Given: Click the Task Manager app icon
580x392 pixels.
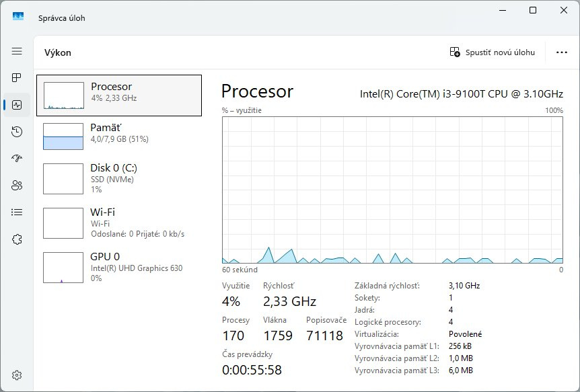Looking at the screenshot, I should [x=18, y=17].
